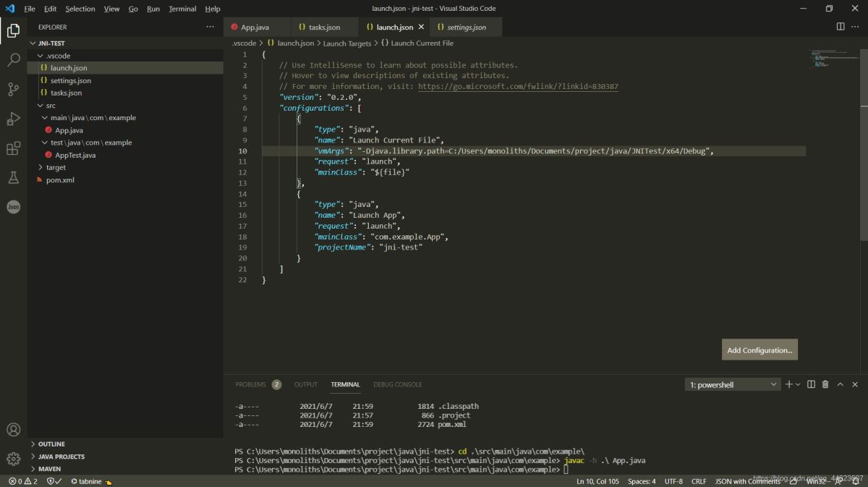Click the kill terminal trash icon
This screenshot has width=868, height=487.
(825, 384)
